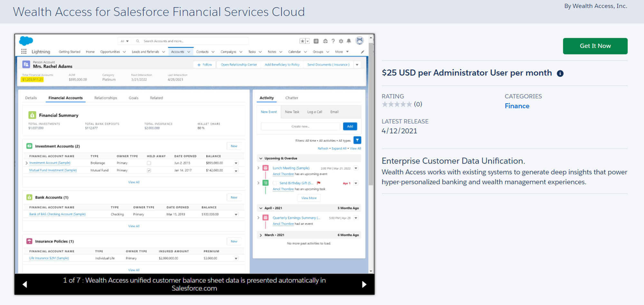Open row menu for Bank of BAS Checking

point(236,214)
